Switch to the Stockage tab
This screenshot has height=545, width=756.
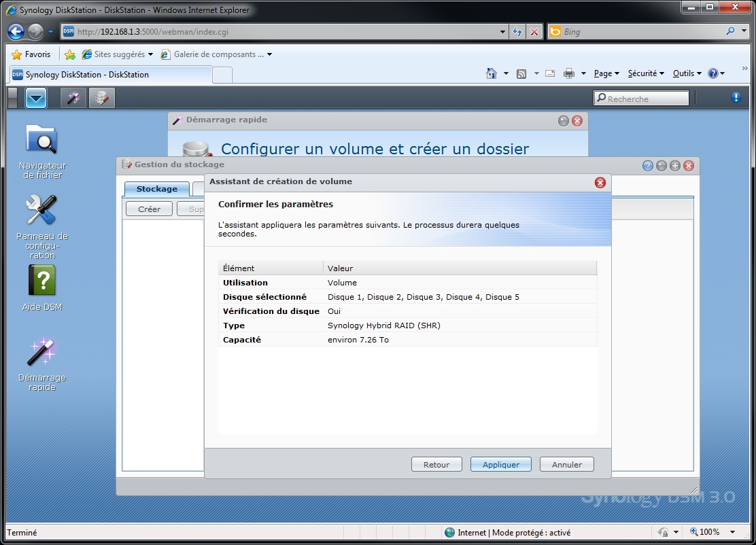click(x=156, y=189)
